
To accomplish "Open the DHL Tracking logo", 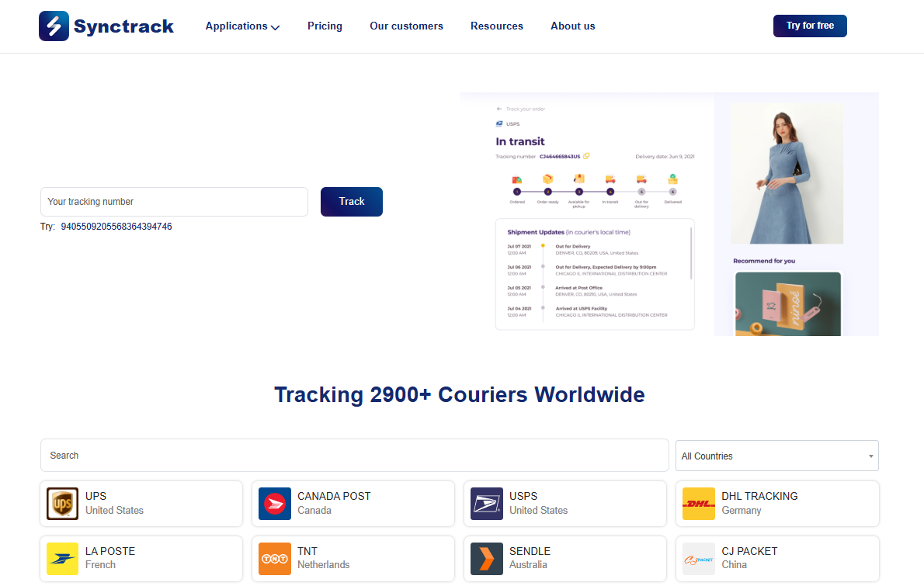I will [x=699, y=504].
